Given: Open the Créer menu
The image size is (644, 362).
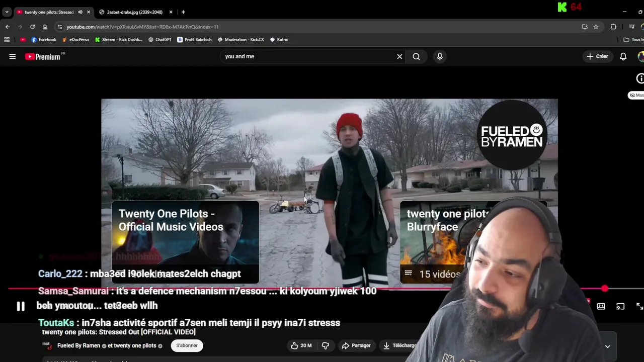Looking at the screenshot, I should 597,56.
